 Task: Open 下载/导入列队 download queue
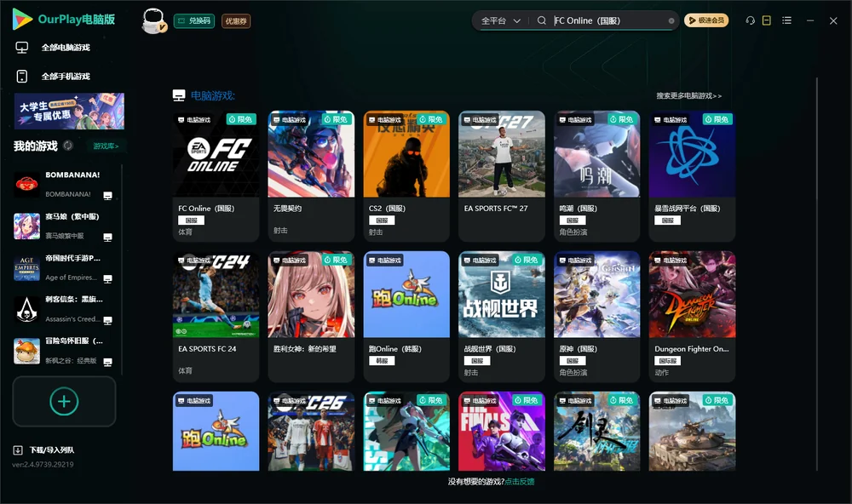44,450
